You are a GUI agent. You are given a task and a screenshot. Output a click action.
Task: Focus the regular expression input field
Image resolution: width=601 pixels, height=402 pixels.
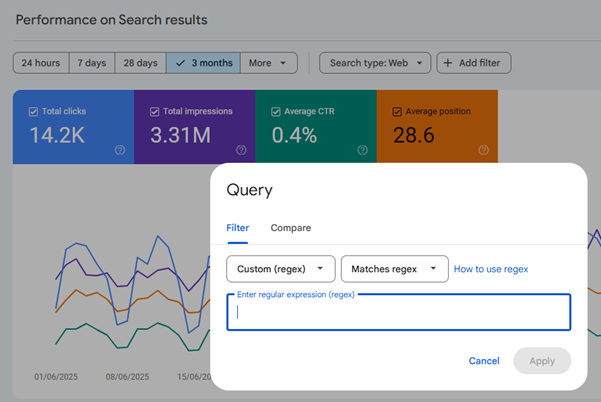(399, 312)
